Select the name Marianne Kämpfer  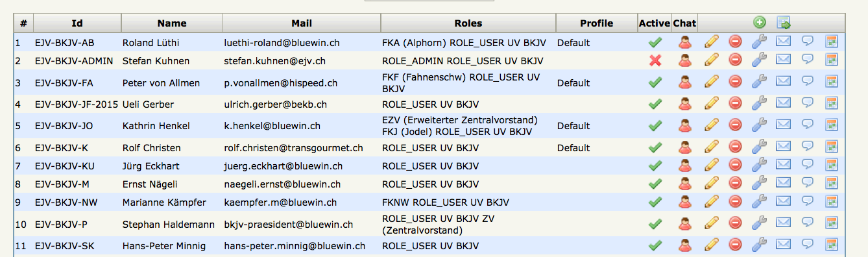pyautogui.click(x=164, y=202)
